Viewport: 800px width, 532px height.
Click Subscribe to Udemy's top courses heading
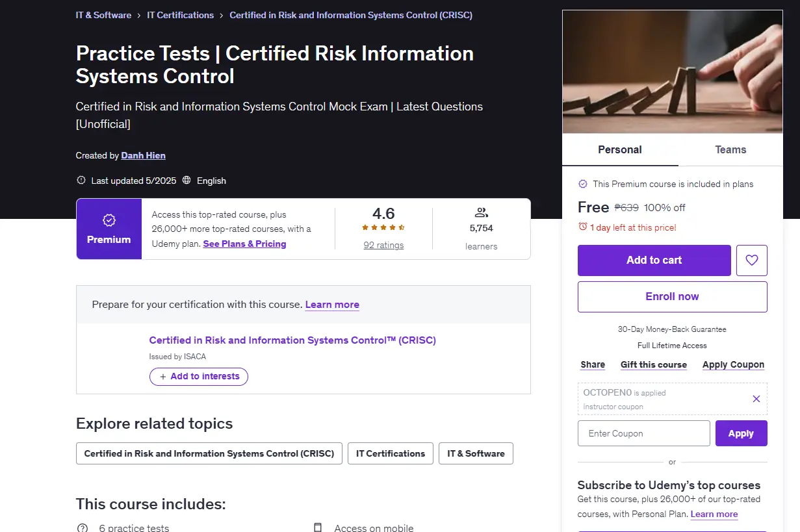pos(669,485)
